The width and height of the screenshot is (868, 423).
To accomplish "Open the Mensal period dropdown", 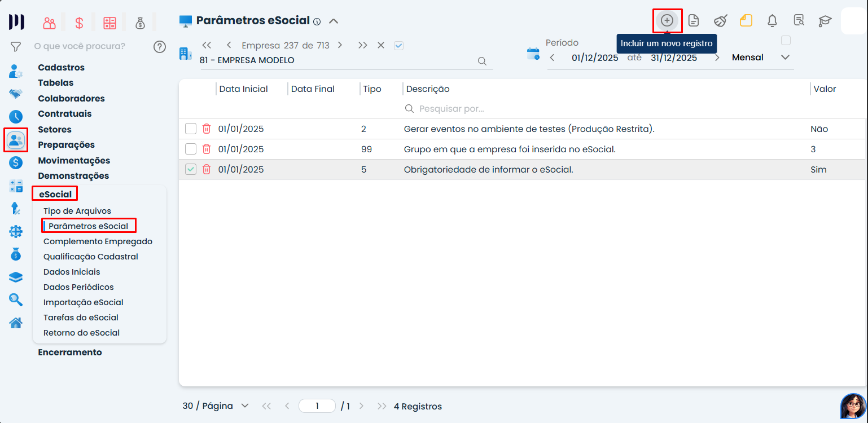I will 784,58.
